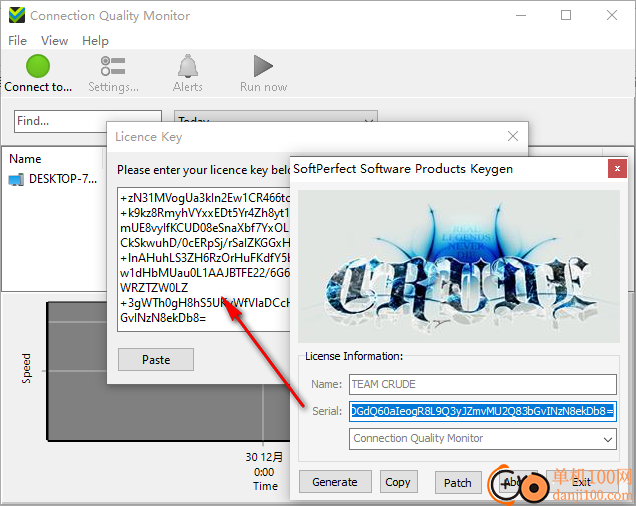Click the Connection Quality Monitor app logo
Screen dimensions: 636x506
point(17,15)
